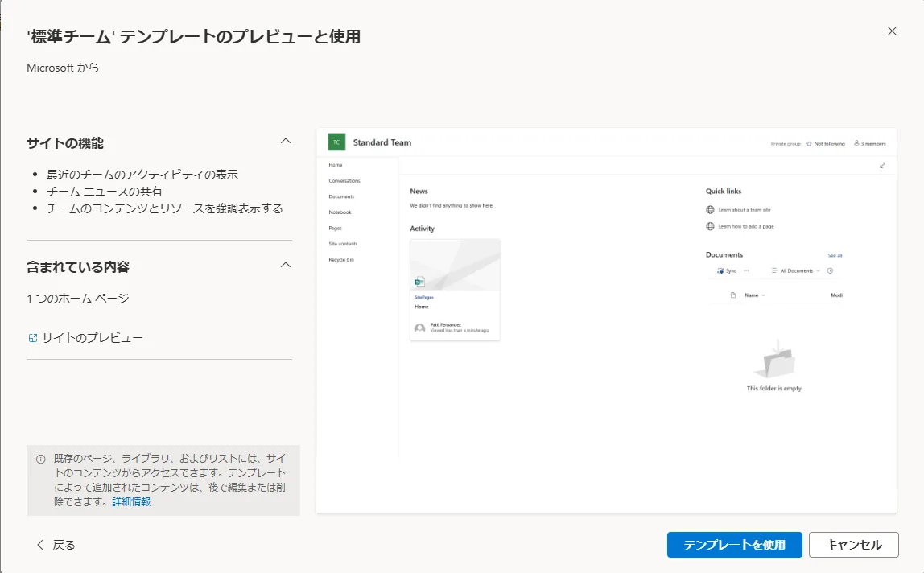Image resolution: width=924 pixels, height=573 pixels.
Task: Click the Standard Team site title
Action: 382,142
